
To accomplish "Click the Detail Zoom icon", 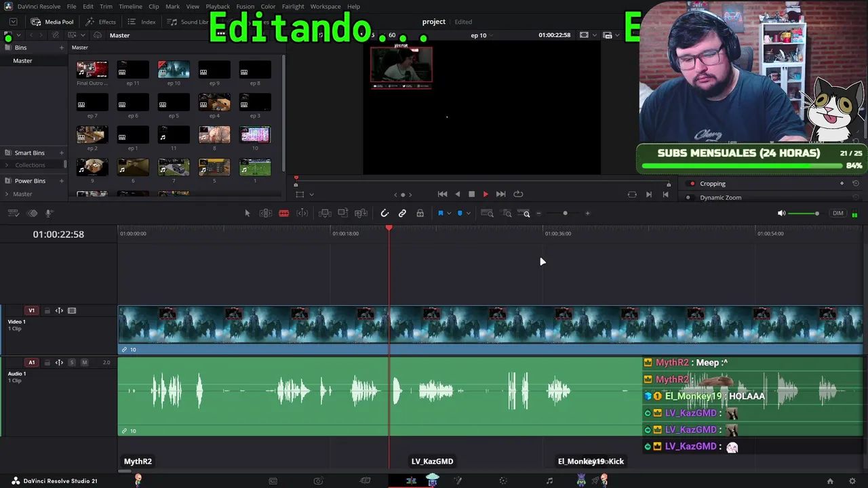I will coord(507,213).
